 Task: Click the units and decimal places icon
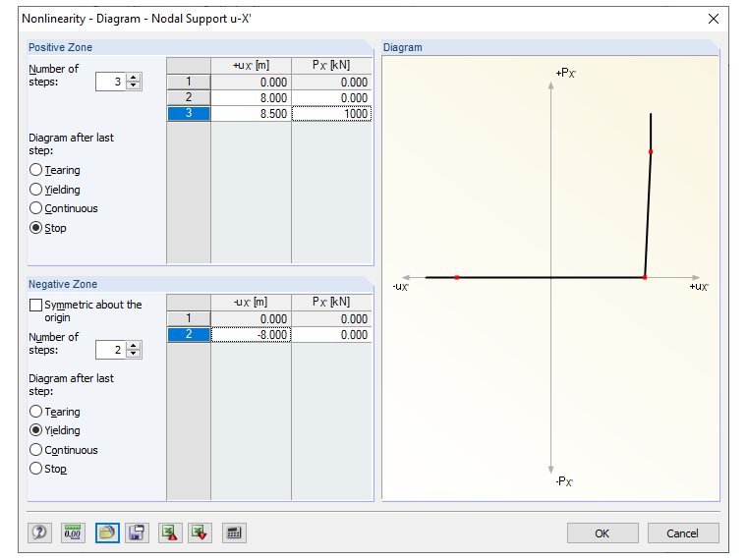pyautogui.click(x=73, y=532)
